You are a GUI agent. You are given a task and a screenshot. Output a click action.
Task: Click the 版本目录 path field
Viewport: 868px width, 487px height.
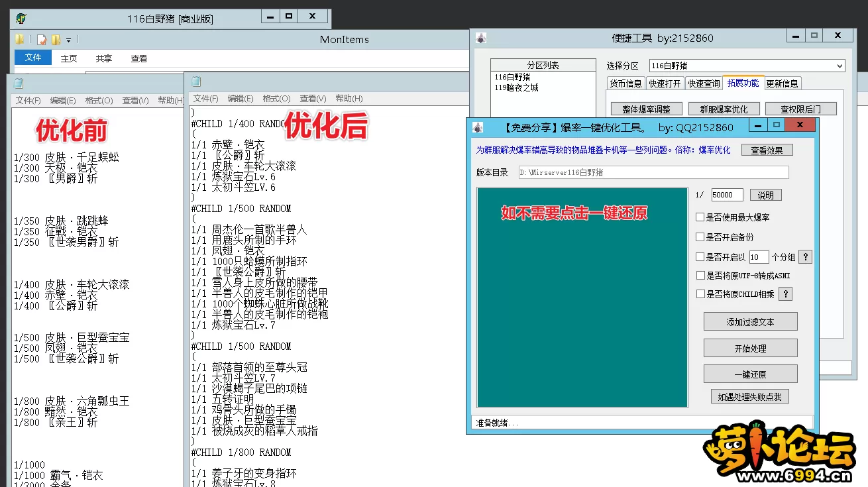tap(653, 172)
